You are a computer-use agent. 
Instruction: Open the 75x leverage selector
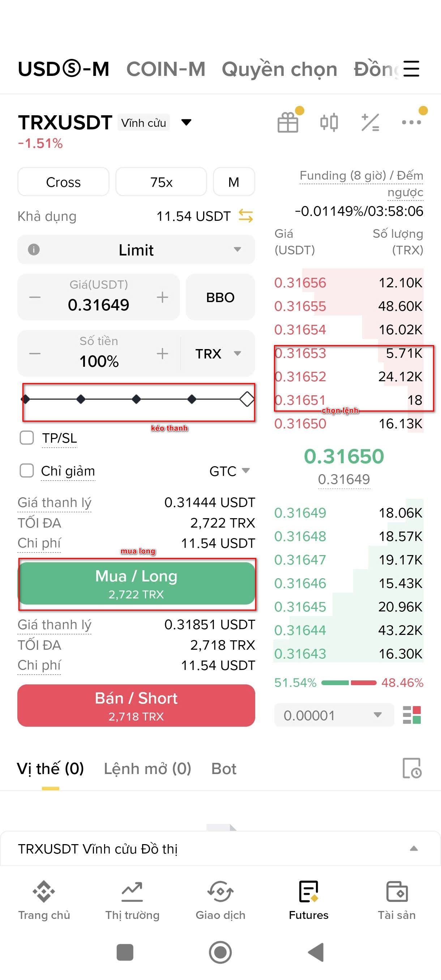click(x=161, y=182)
